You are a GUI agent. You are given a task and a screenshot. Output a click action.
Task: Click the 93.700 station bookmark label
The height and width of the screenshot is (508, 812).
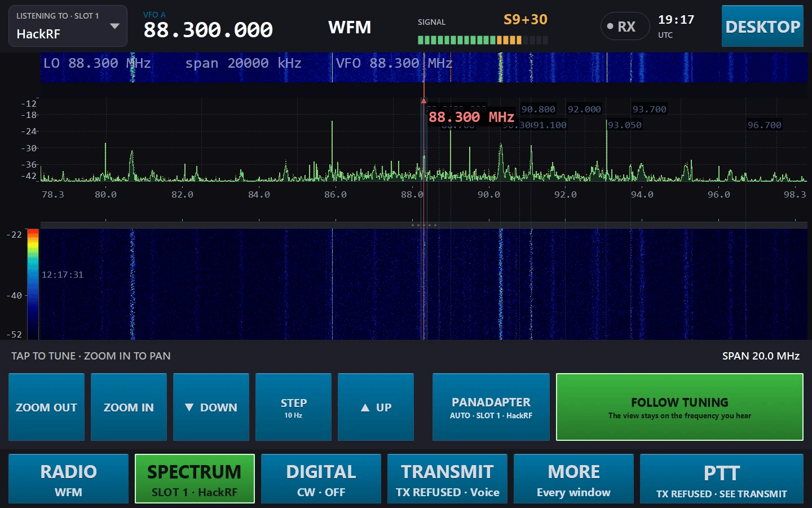pyautogui.click(x=649, y=110)
